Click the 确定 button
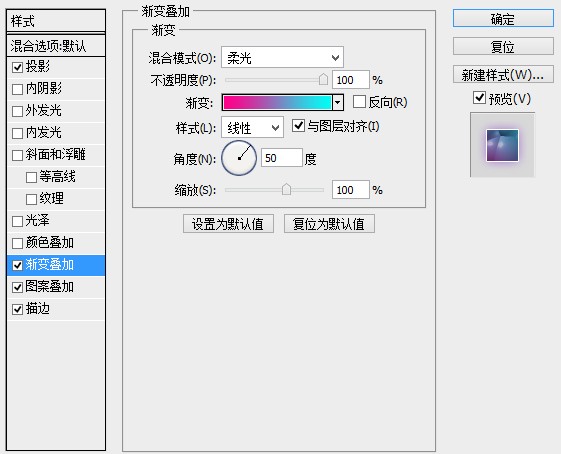Viewport: 561px width, 454px height. point(503,19)
